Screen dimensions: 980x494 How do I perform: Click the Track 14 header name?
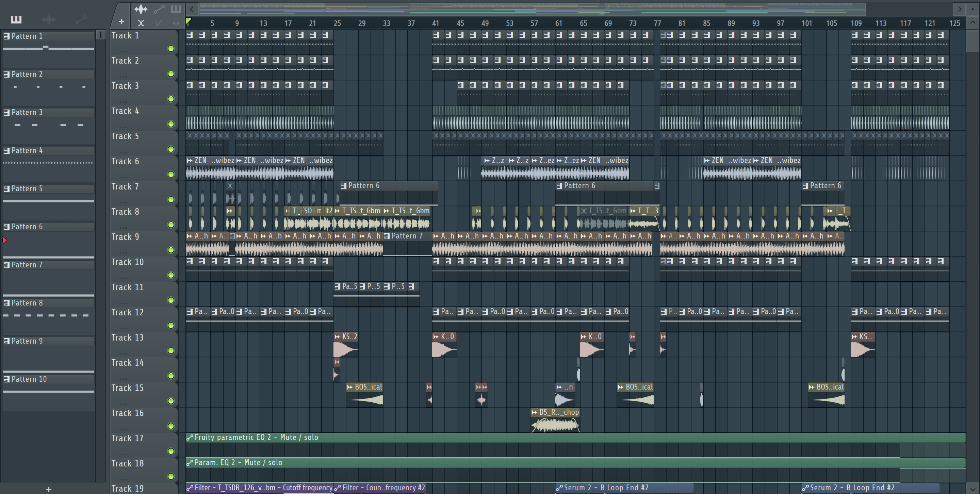click(x=128, y=363)
